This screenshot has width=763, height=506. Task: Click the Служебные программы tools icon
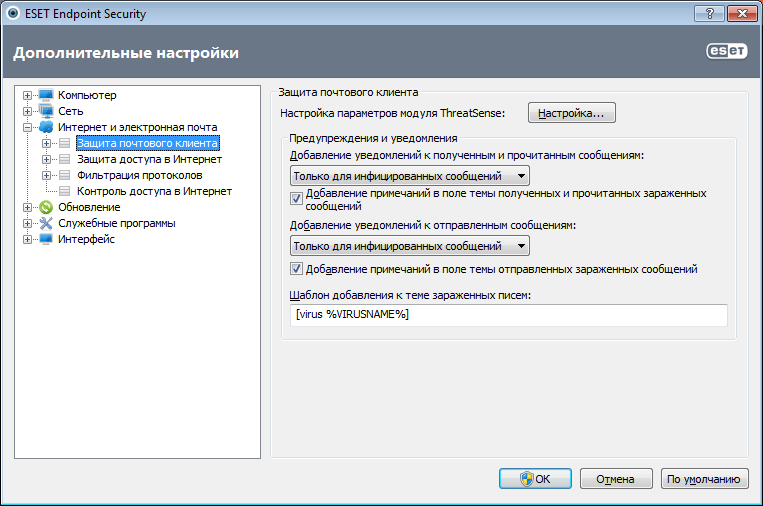[x=46, y=223]
